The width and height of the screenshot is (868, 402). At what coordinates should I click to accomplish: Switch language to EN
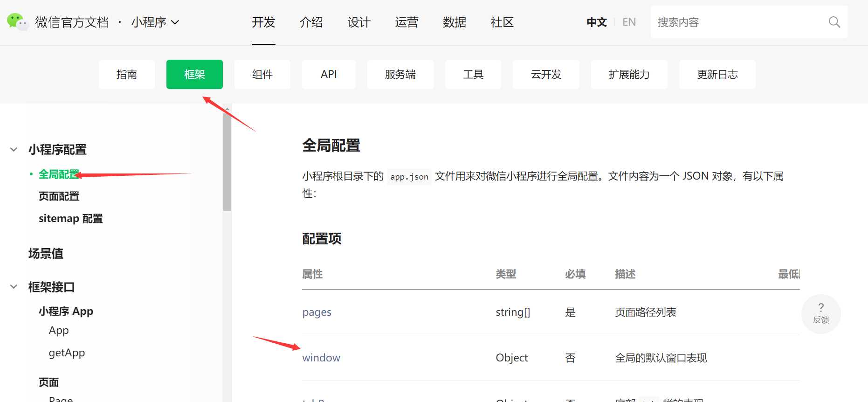coord(629,22)
